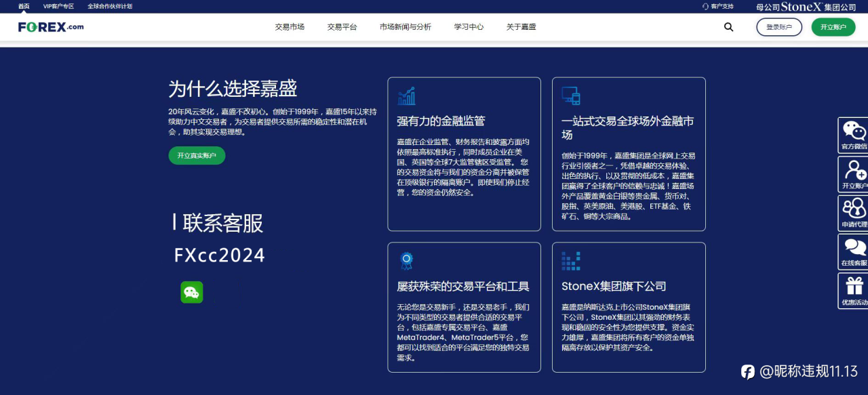Image resolution: width=868 pixels, height=395 pixels.
Task: Open the 关于嘉盛 menu item
Action: coord(521,27)
